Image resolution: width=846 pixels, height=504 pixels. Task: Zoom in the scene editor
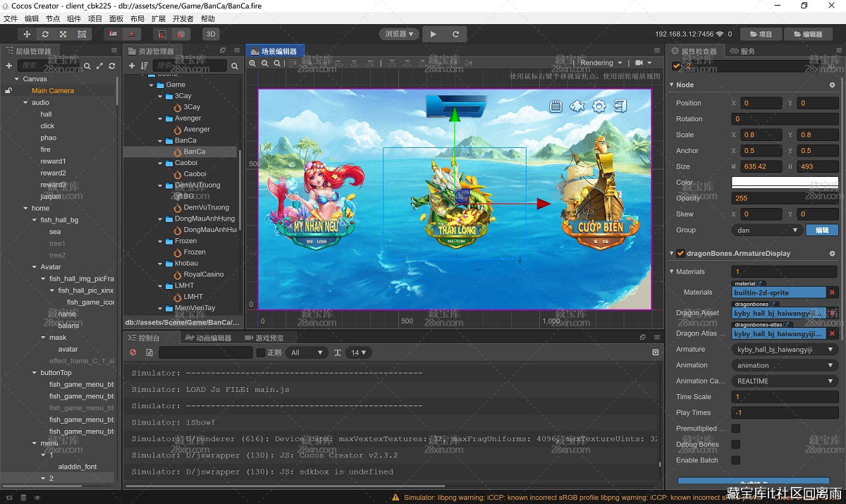[x=252, y=63]
